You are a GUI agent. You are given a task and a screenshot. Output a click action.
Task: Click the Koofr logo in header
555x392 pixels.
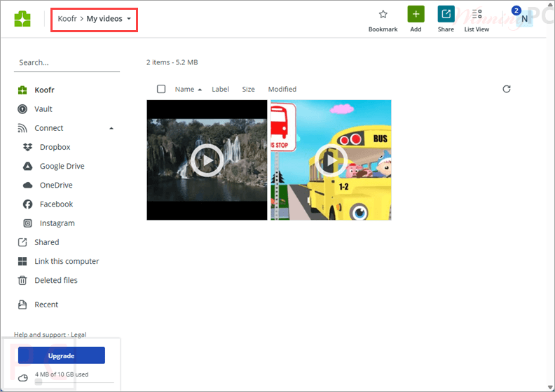click(22, 19)
